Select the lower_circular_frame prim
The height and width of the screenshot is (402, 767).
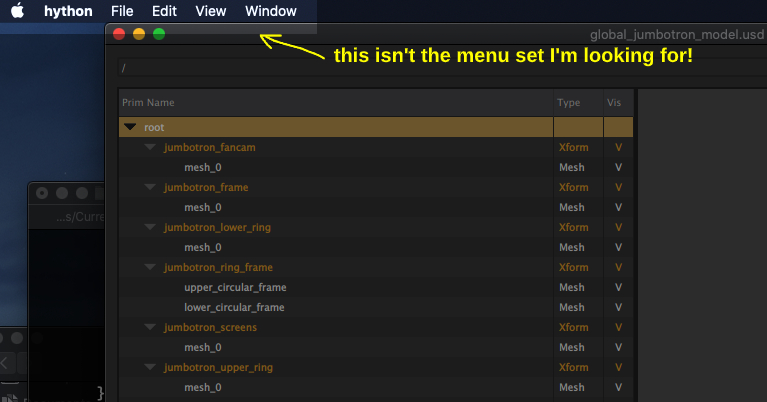pyautogui.click(x=234, y=307)
